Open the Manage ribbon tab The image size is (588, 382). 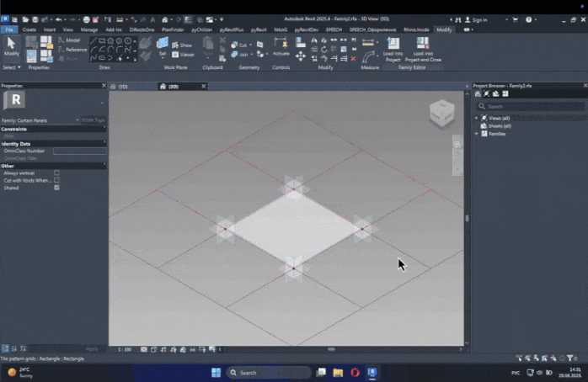pos(89,29)
